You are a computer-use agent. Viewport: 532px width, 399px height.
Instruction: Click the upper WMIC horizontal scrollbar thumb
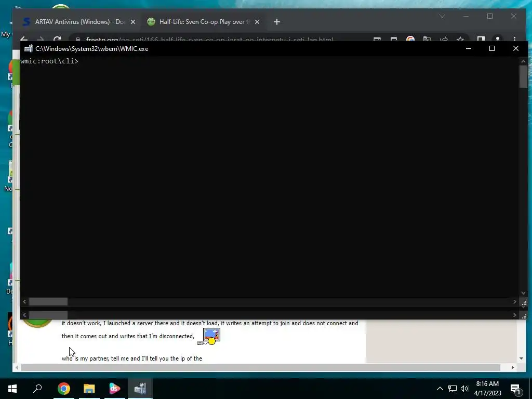(x=48, y=302)
